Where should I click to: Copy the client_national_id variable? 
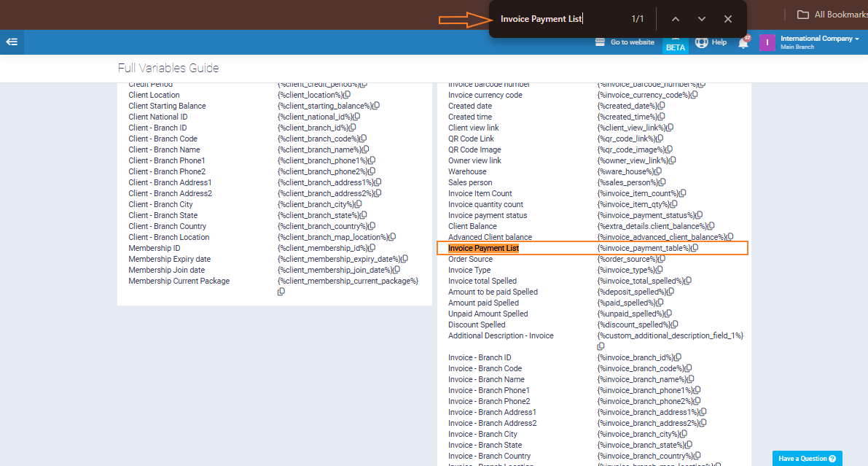click(x=357, y=117)
